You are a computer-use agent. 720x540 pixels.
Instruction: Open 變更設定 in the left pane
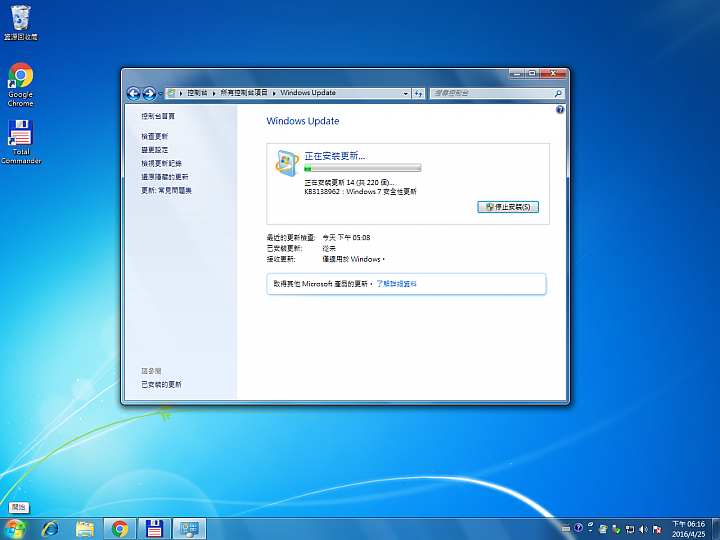[x=154, y=150]
